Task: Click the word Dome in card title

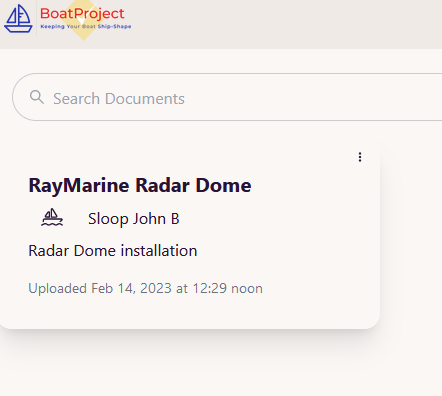Action: [x=223, y=185]
